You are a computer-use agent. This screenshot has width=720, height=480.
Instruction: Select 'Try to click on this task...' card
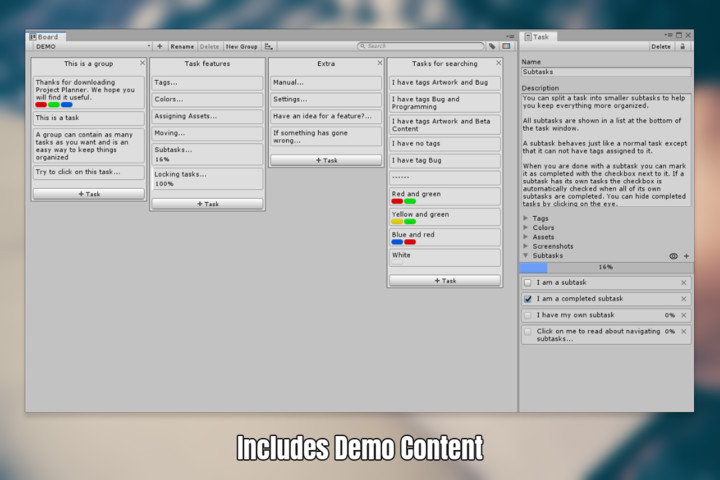(x=89, y=172)
